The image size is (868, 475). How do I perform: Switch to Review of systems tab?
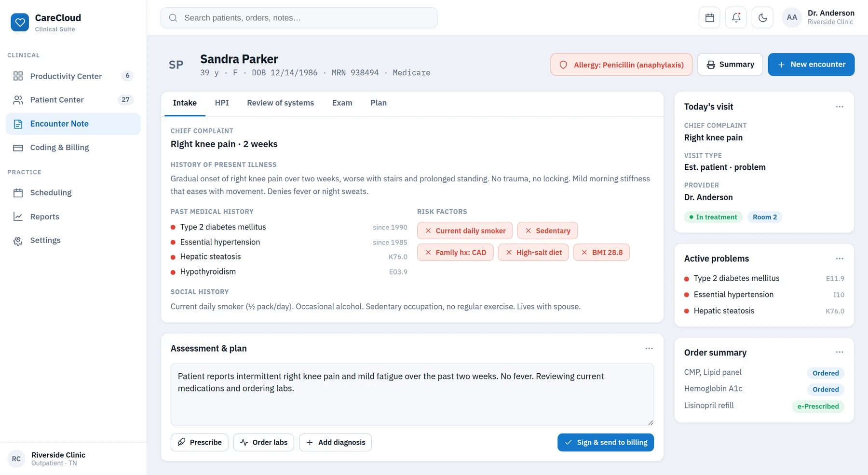[280, 103]
